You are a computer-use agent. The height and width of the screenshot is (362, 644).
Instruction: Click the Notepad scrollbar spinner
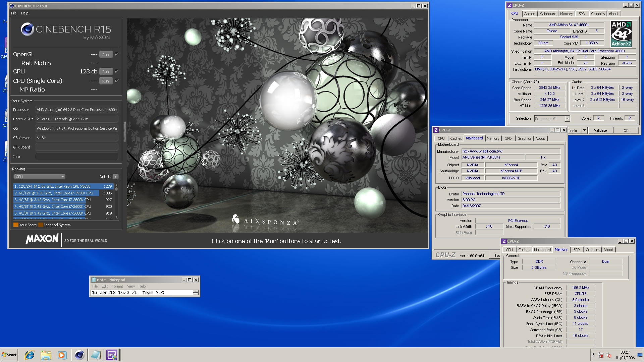[x=196, y=293]
